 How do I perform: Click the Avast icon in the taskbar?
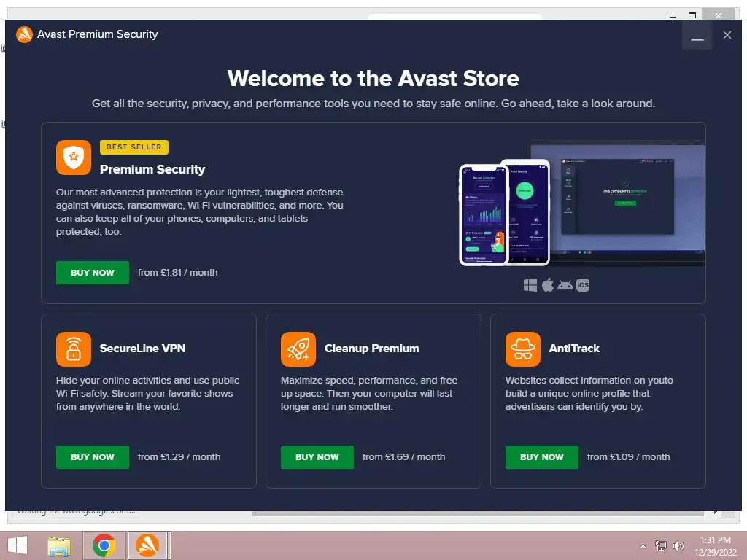[x=147, y=545]
